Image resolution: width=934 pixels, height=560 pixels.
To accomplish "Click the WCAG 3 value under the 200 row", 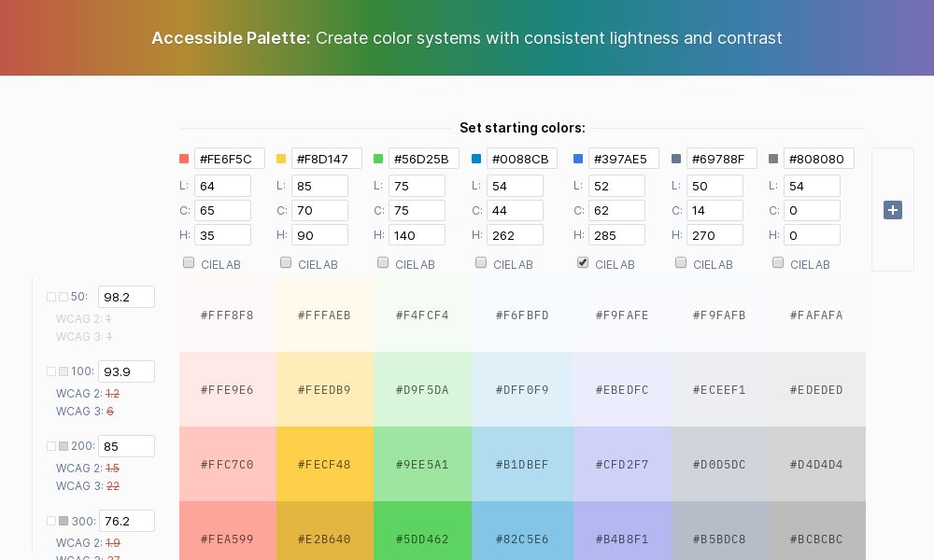I will [x=114, y=486].
